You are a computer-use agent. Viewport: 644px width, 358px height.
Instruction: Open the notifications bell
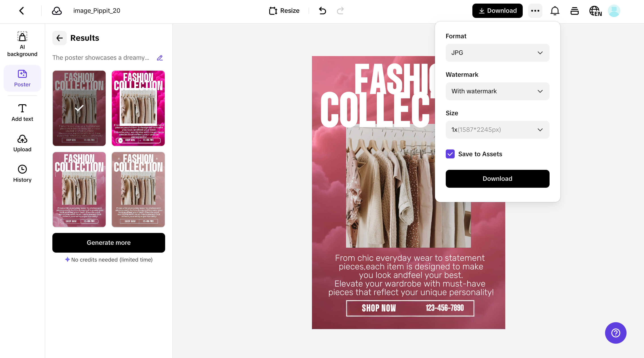tap(555, 11)
